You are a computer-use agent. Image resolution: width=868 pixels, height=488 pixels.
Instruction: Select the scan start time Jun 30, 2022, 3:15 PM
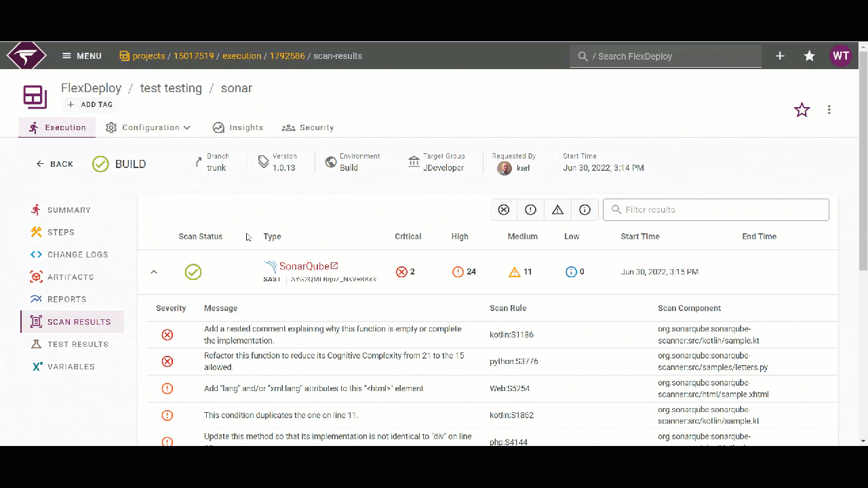pos(660,272)
